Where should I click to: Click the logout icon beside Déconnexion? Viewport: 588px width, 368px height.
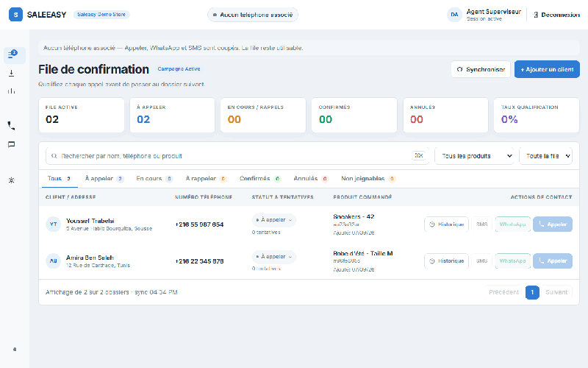pos(536,15)
